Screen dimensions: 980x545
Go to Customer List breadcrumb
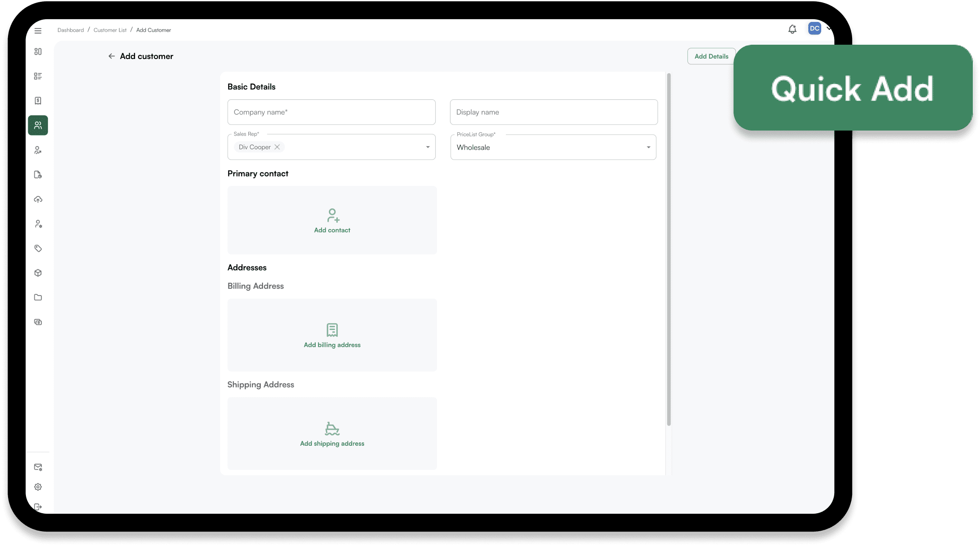(110, 30)
